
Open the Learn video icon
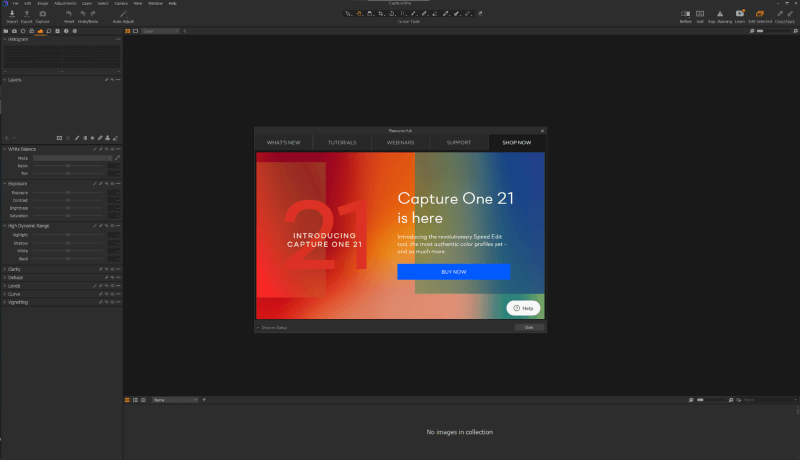pyautogui.click(x=740, y=13)
